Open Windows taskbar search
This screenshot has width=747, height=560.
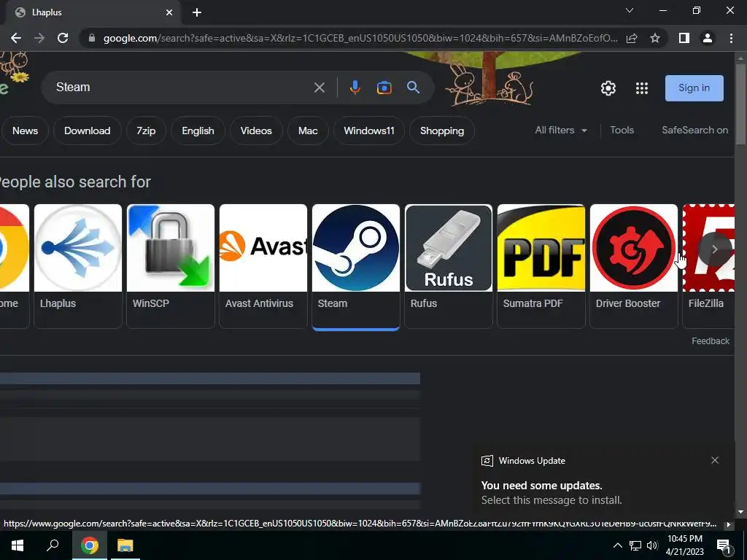tap(53, 545)
